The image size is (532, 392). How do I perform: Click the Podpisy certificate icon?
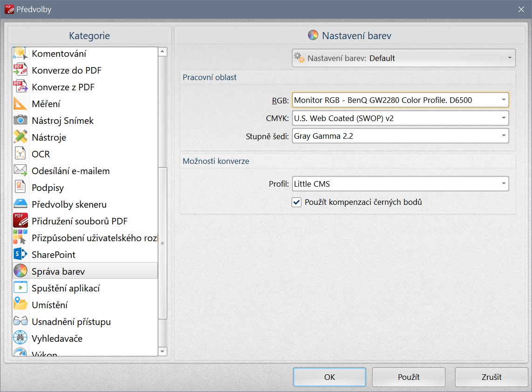(x=20, y=188)
